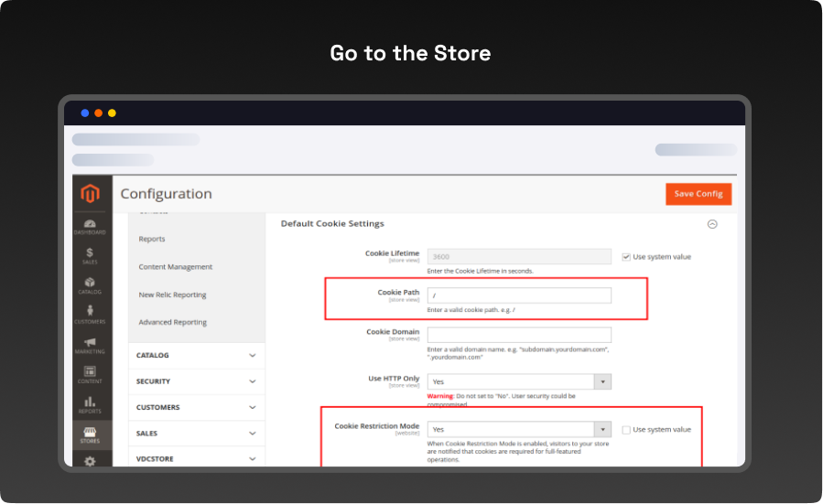Open the Marketing sidebar icon
The image size is (823, 504).
coord(90,345)
